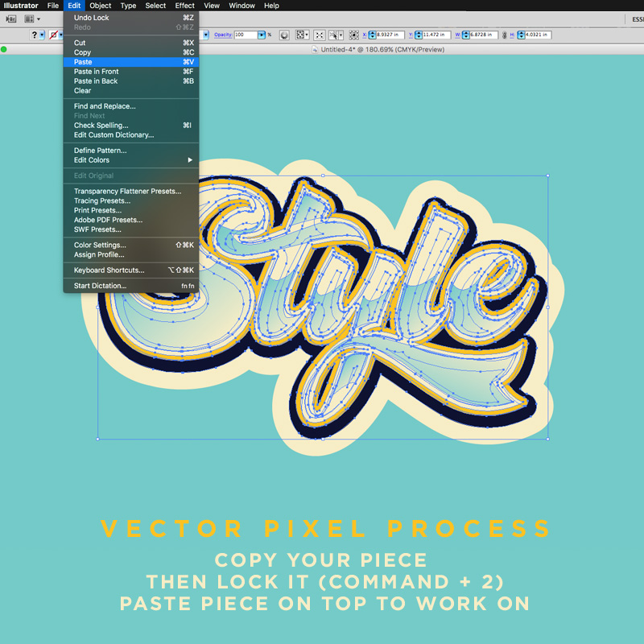Click the fill question mark swatch
644x644 pixels.
click(x=34, y=35)
